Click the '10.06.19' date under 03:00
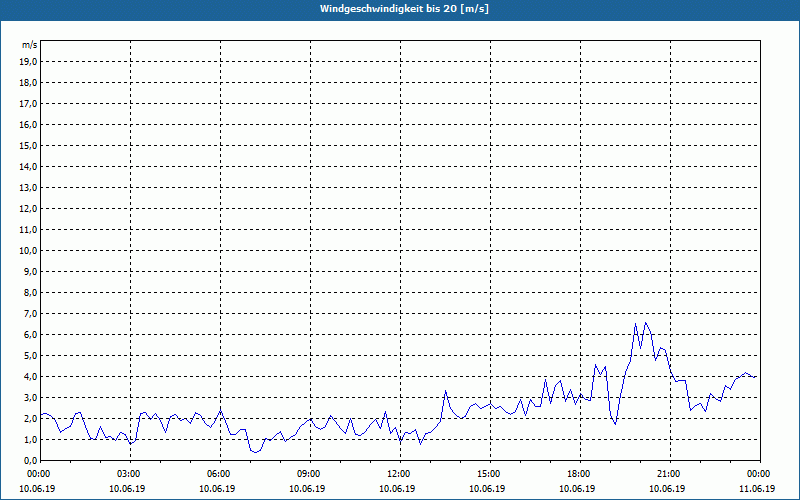This screenshot has height=500, width=800. (x=127, y=489)
